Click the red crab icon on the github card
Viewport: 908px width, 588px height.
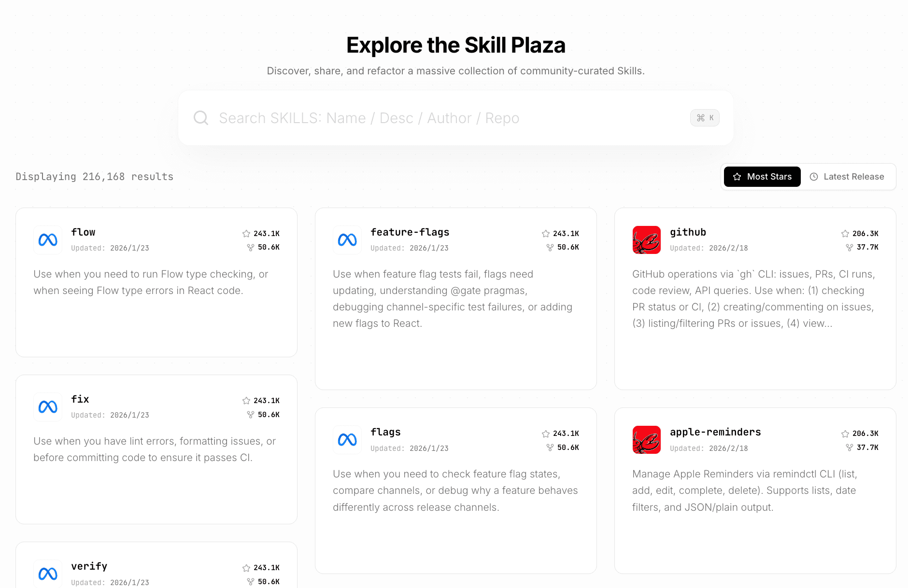point(646,239)
